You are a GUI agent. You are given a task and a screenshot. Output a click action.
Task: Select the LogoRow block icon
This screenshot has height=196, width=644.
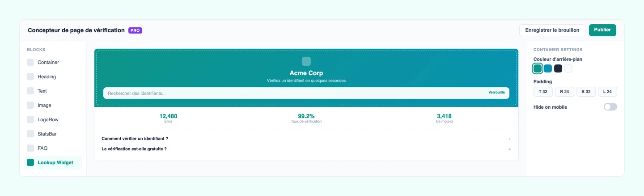(30, 119)
